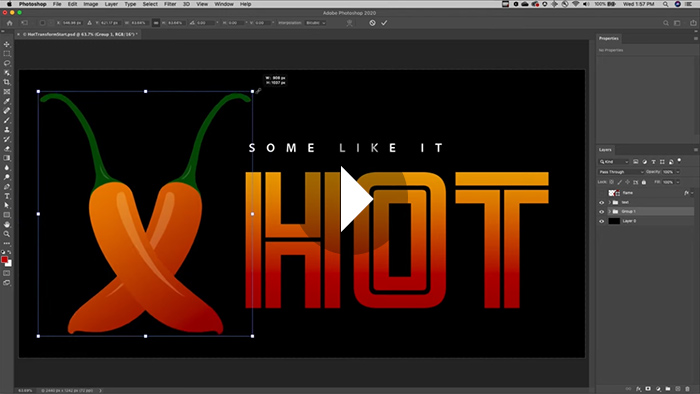Toggle maintain aspect ratio link icon
The height and width of the screenshot is (394, 700).
156,23
